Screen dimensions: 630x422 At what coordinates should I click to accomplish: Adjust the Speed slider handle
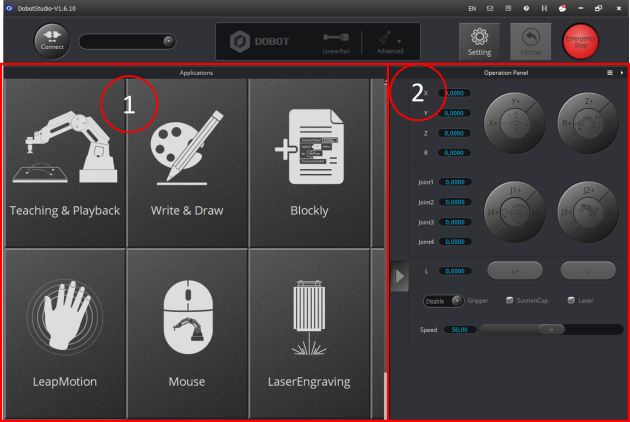(551, 330)
